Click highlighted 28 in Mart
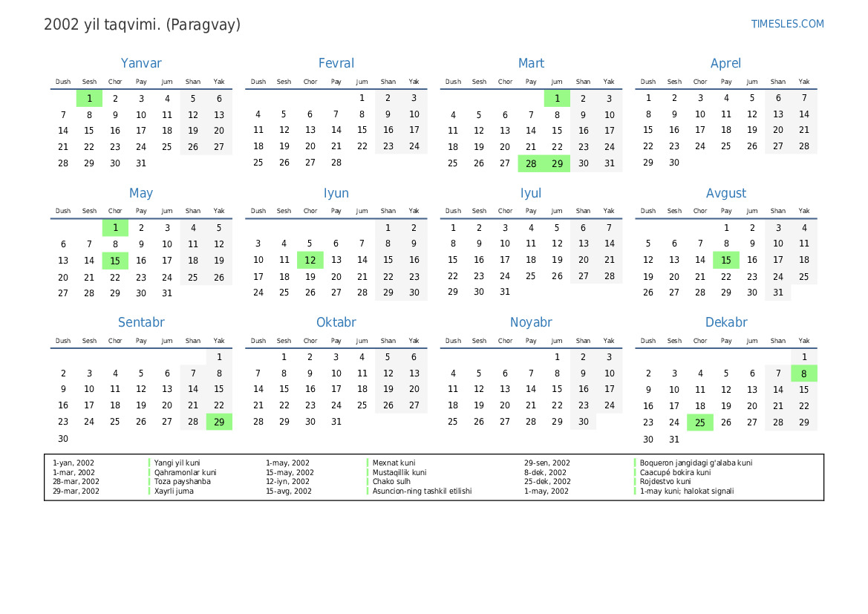Viewport: 868px width, 614px height. (531, 164)
